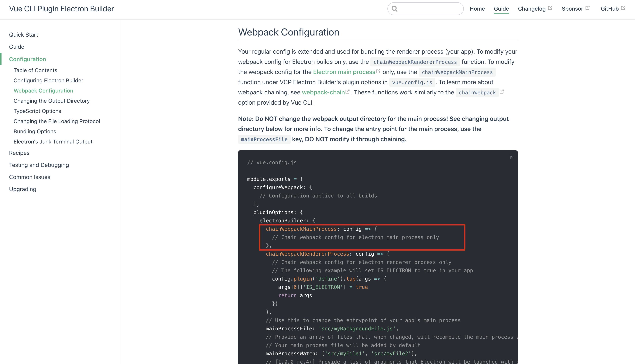Click the Sponsor external link icon

[587, 8]
